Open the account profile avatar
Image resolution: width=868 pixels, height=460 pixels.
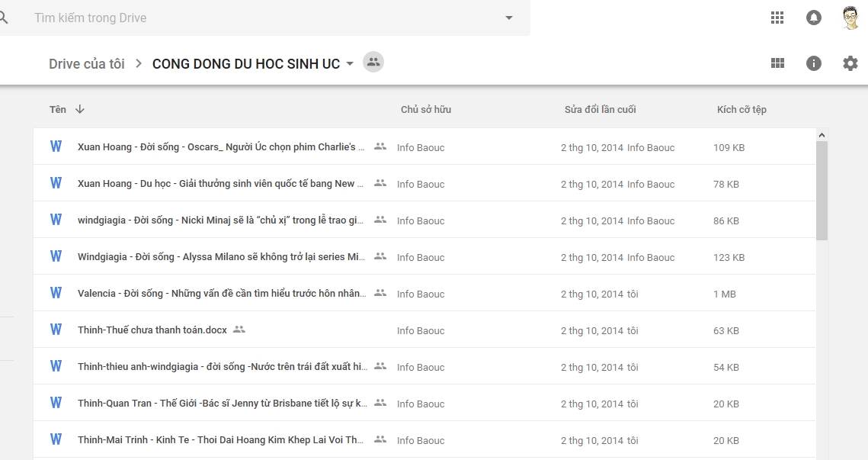click(850, 18)
